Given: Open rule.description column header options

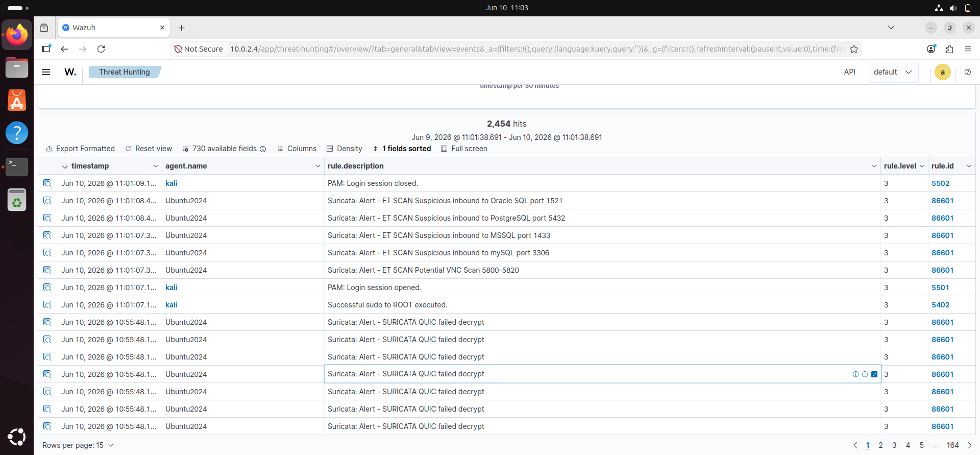Looking at the screenshot, I should pos(874,166).
